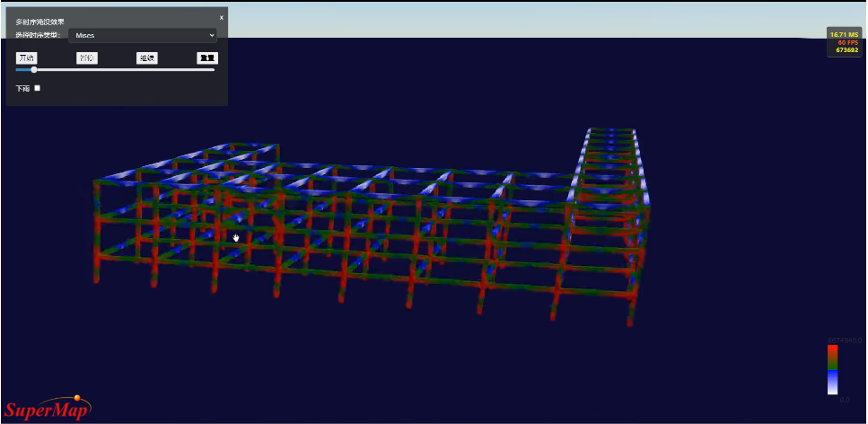This screenshot has height=424, width=868.
Task: Click the legend maximum value label
Action: 846,340
